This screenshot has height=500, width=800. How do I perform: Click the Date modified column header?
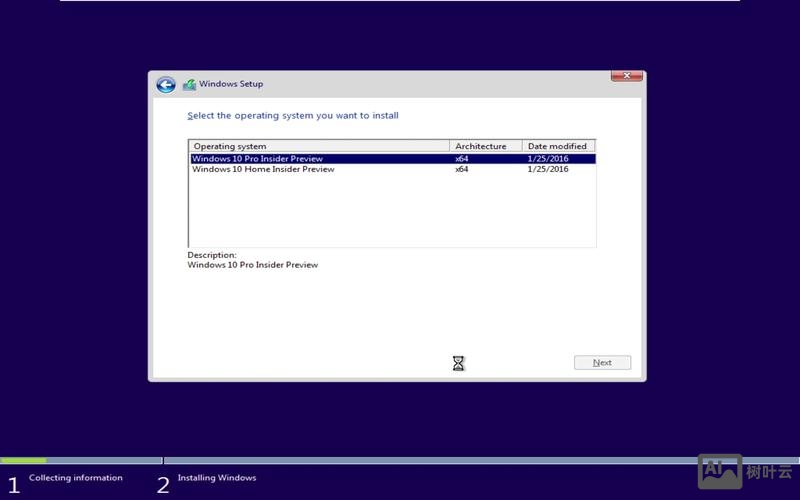point(558,146)
